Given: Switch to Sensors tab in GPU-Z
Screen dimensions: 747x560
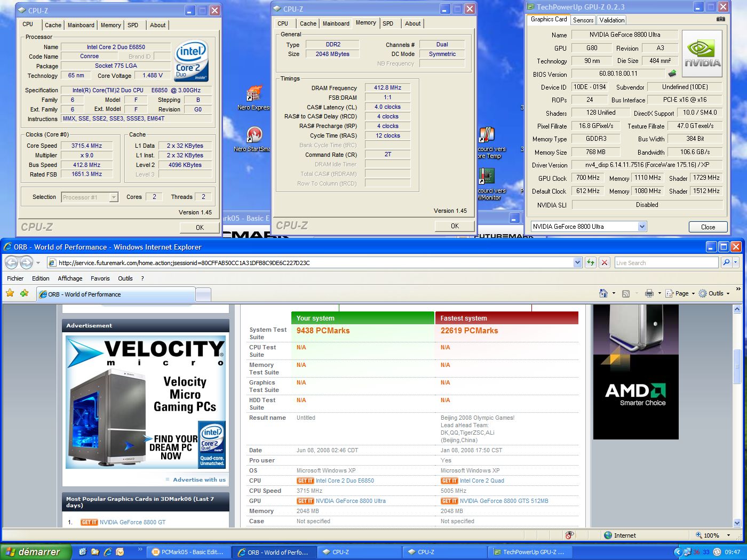Looking at the screenshot, I should [x=583, y=20].
